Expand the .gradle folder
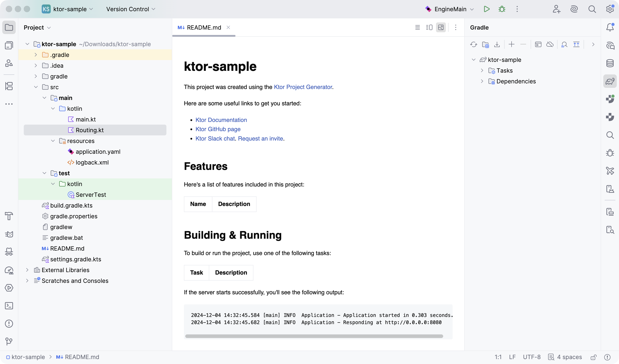 tap(36, 55)
